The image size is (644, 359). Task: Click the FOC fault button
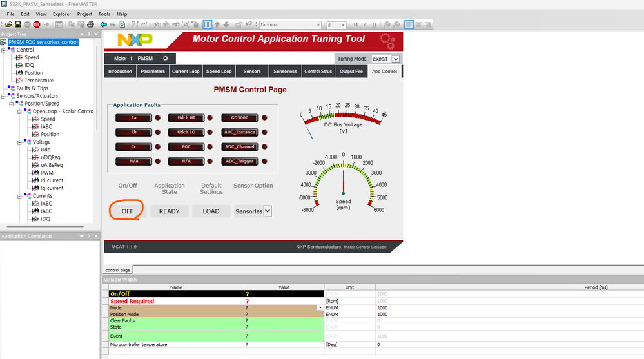click(x=186, y=147)
